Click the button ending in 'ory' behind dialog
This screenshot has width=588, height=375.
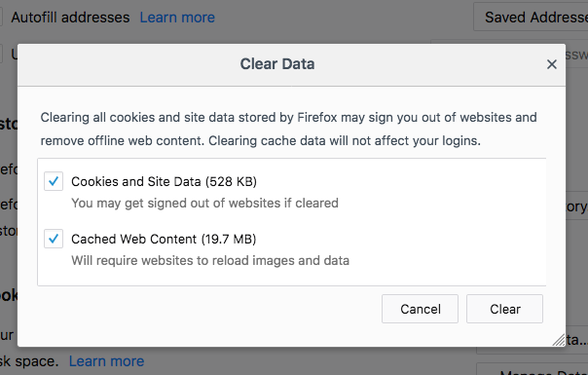tap(576, 206)
